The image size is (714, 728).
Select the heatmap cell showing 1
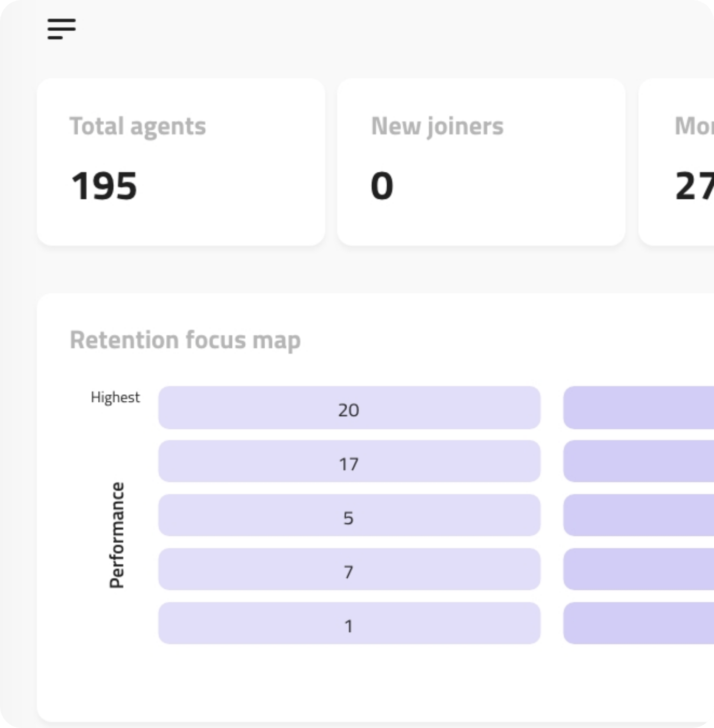(x=349, y=624)
